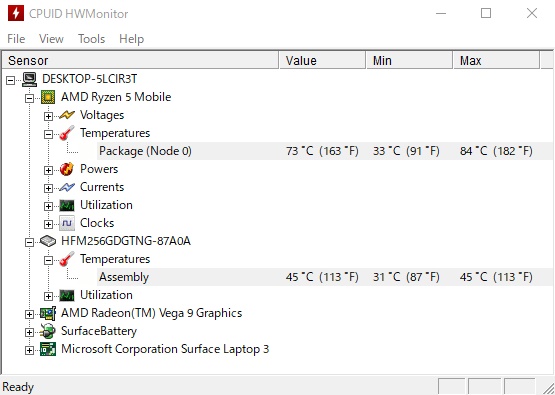Expand the CPU Utilization node
This screenshot has width=555, height=395.
tap(48, 206)
